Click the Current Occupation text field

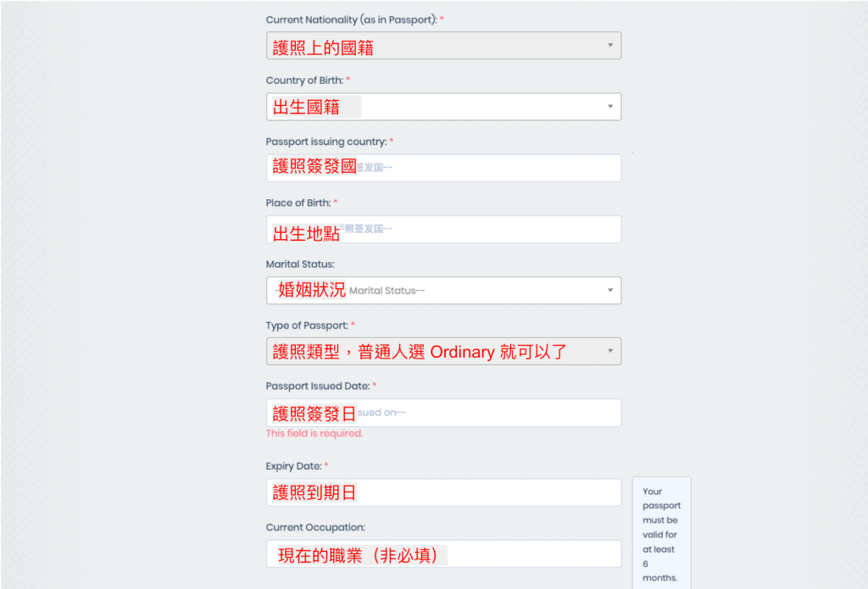click(443, 554)
